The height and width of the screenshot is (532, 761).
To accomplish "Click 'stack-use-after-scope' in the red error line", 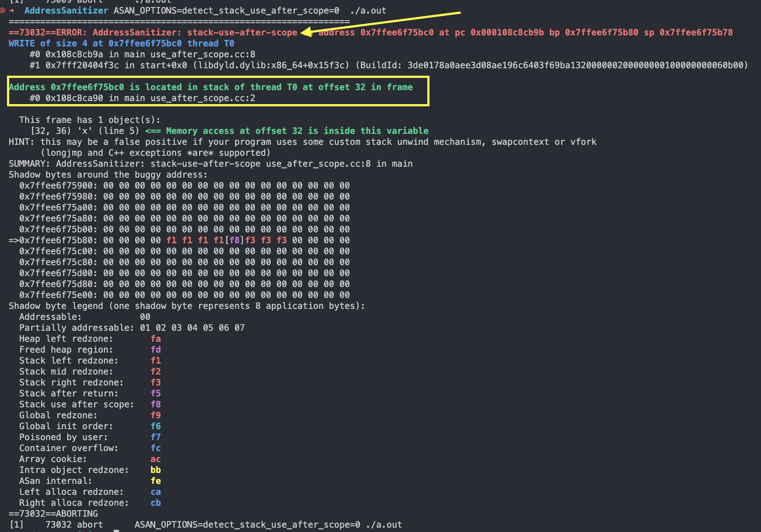I will pyautogui.click(x=242, y=32).
